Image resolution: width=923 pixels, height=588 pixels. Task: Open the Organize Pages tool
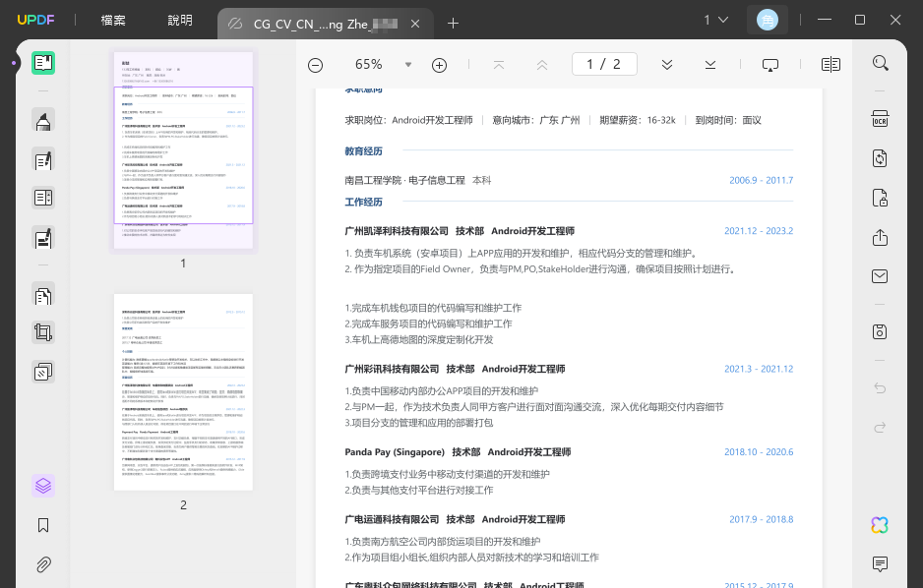click(x=43, y=295)
